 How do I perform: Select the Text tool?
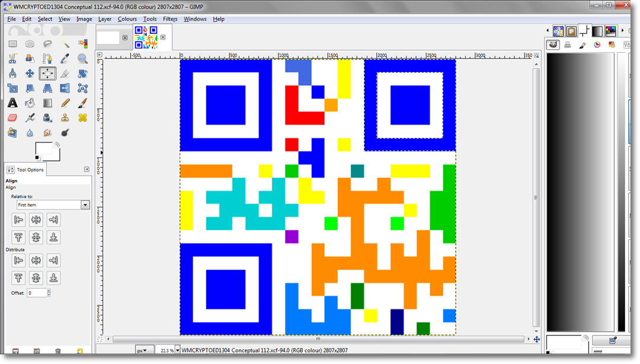pyautogui.click(x=12, y=103)
